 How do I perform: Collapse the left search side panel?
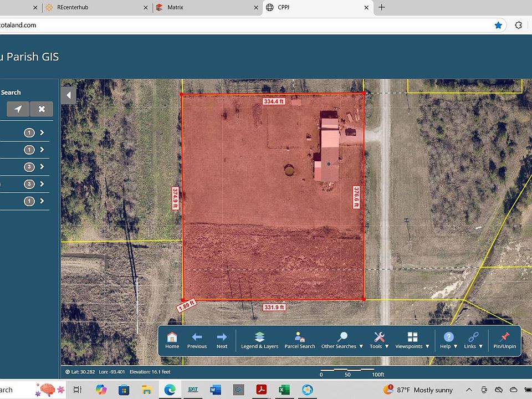68,95
